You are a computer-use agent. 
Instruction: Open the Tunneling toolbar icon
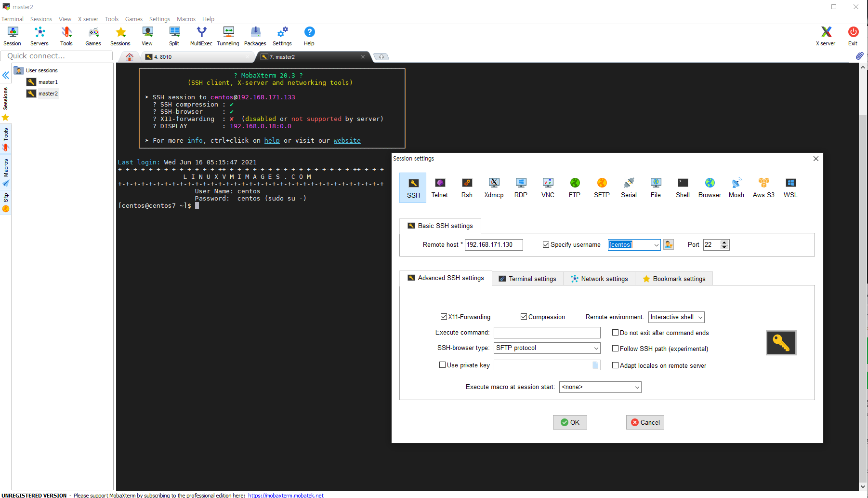tap(228, 36)
